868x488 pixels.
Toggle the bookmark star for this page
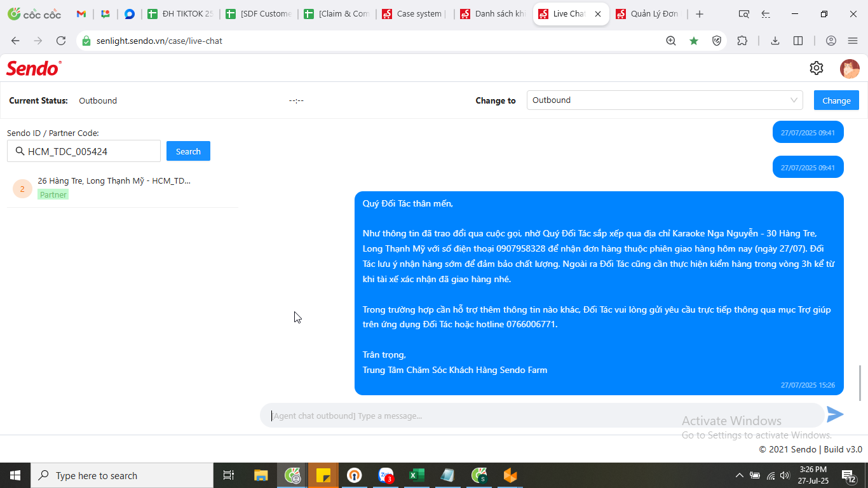[694, 41]
